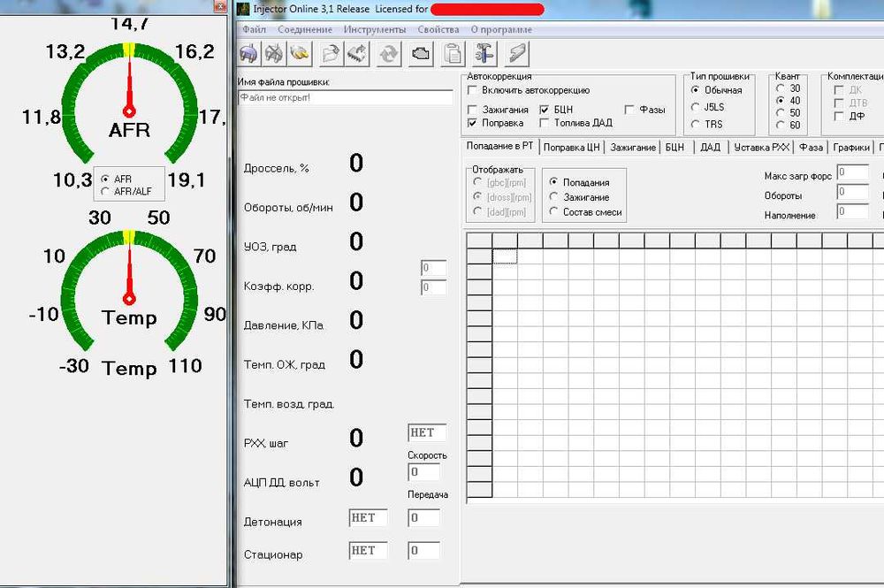Click the open firmware folder icon

point(331,54)
